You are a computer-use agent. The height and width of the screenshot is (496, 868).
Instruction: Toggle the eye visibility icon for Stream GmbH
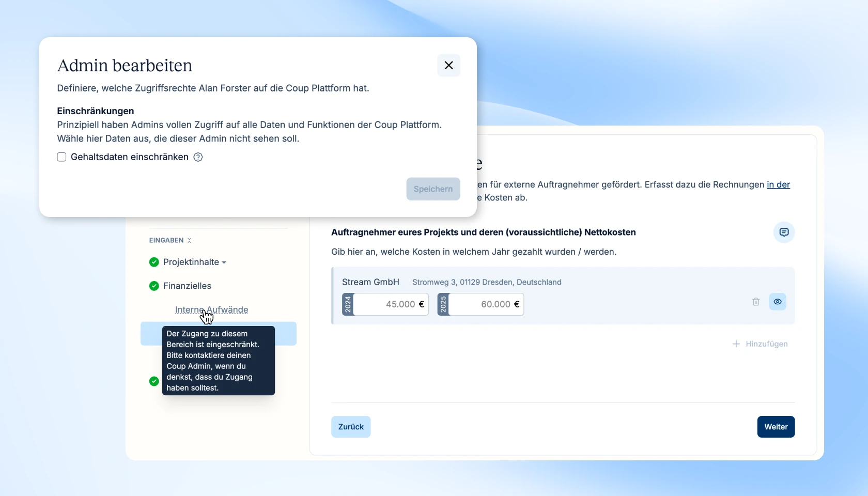[778, 302]
